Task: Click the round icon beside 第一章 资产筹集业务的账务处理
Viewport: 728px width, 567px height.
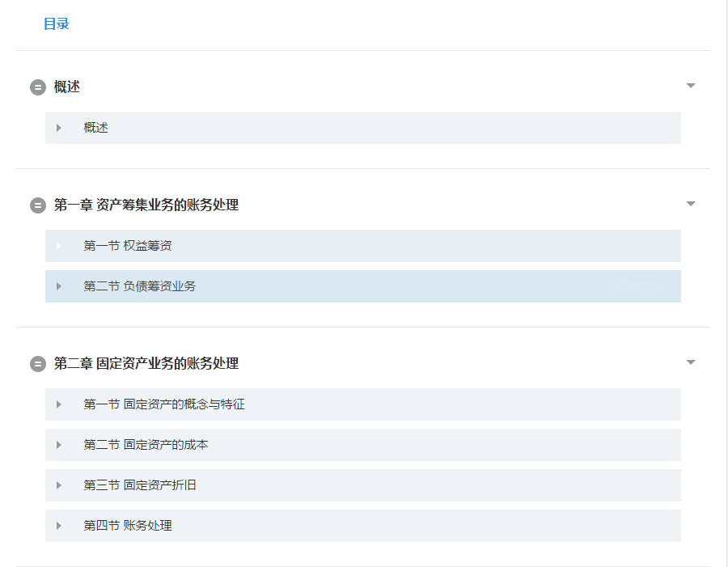Action: [x=38, y=205]
